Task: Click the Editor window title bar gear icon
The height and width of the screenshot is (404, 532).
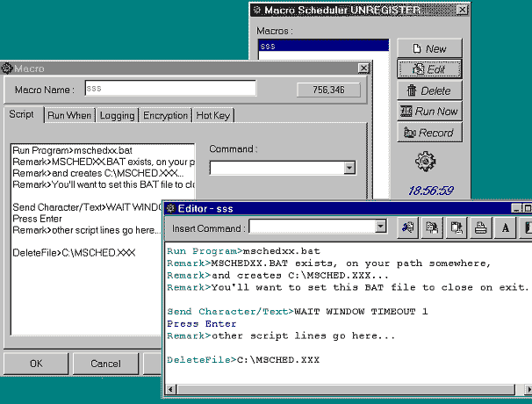Action: 170,208
